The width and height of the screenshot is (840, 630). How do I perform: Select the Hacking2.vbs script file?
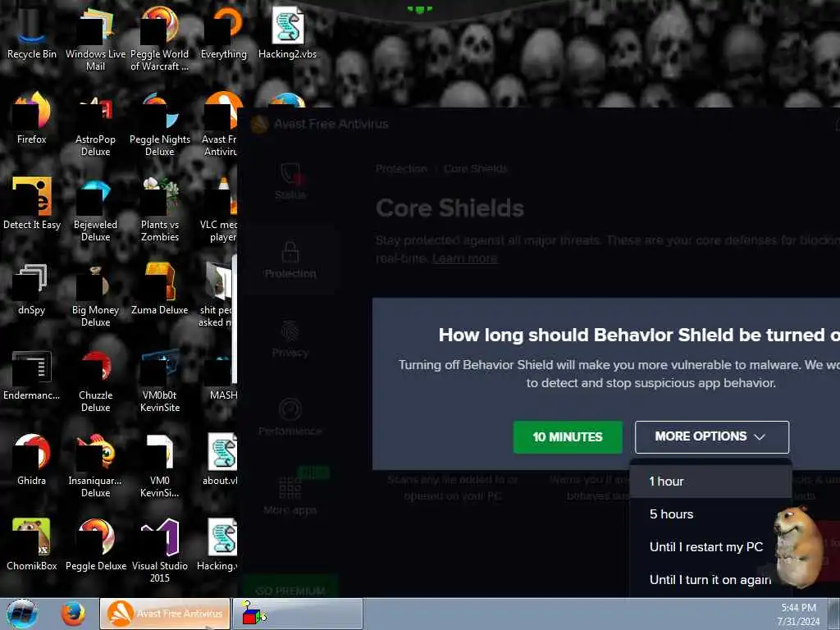point(288,32)
